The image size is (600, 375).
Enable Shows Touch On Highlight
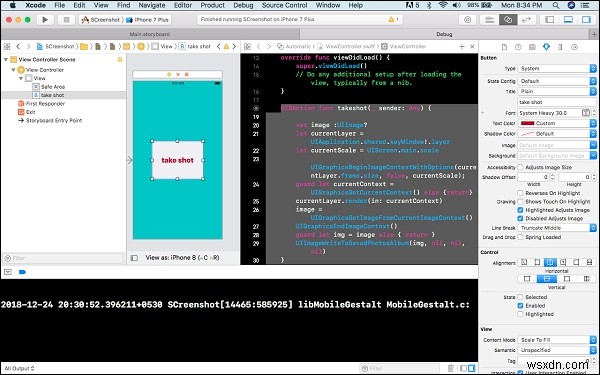[x=520, y=202]
